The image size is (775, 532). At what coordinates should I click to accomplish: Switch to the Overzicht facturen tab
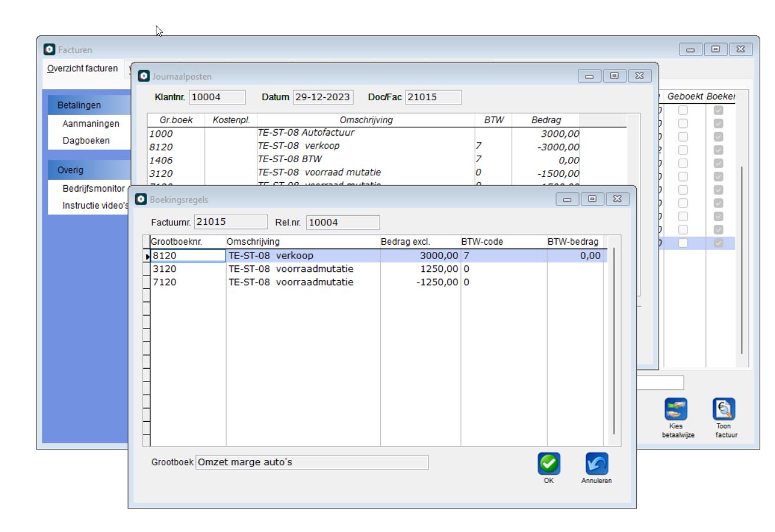pyautogui.click(x=83, y=68)
